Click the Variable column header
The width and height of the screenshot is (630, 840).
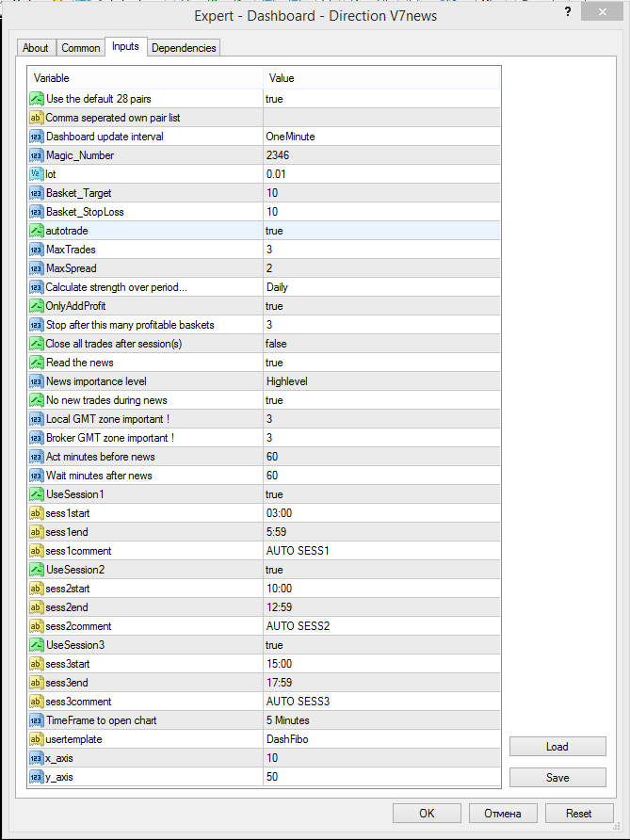(x=146, y=78)
